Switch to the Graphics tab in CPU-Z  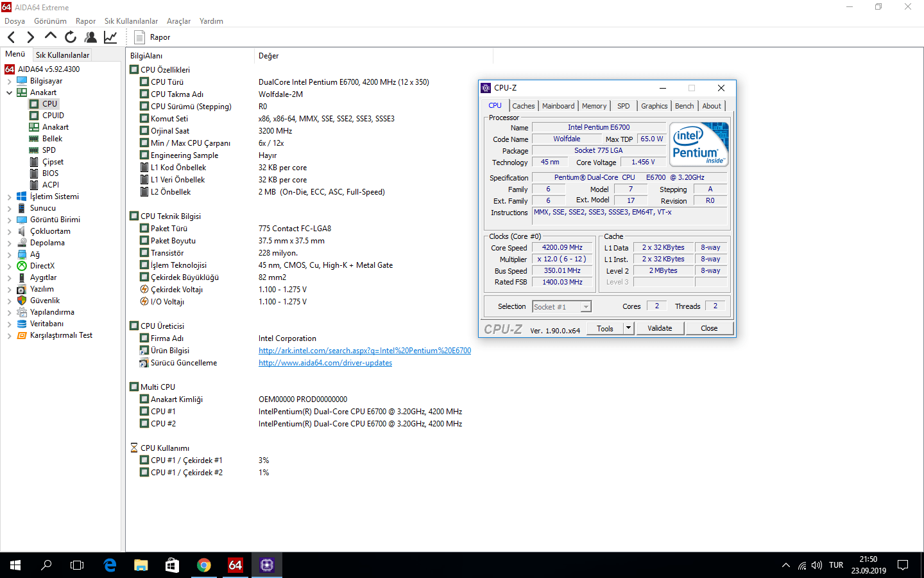(x=654, y=106)
